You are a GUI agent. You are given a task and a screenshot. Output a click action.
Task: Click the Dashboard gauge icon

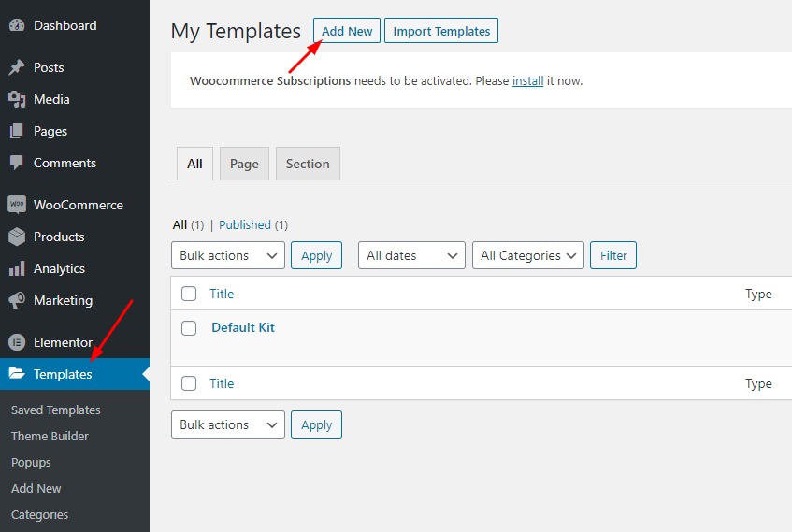click(x=17, y=25)
